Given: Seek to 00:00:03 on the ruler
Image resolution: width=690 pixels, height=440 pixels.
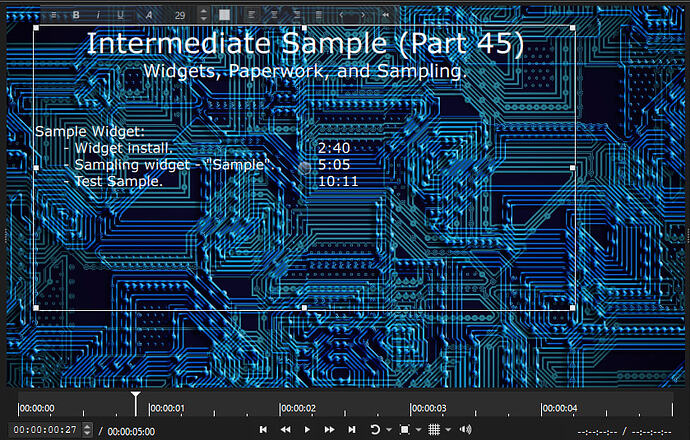Looking at the screenshot, I should (x=429, y=408).
